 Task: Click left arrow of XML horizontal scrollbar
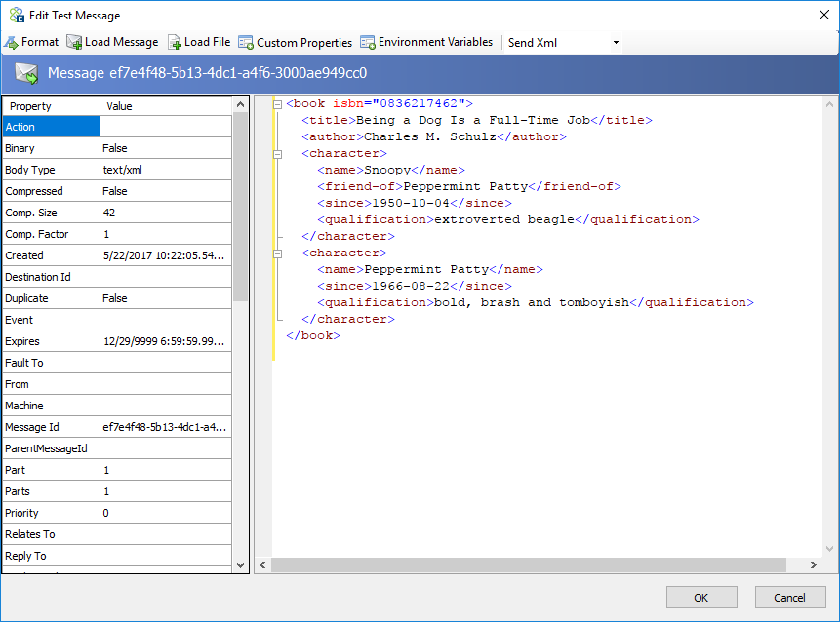coord(262,564)
